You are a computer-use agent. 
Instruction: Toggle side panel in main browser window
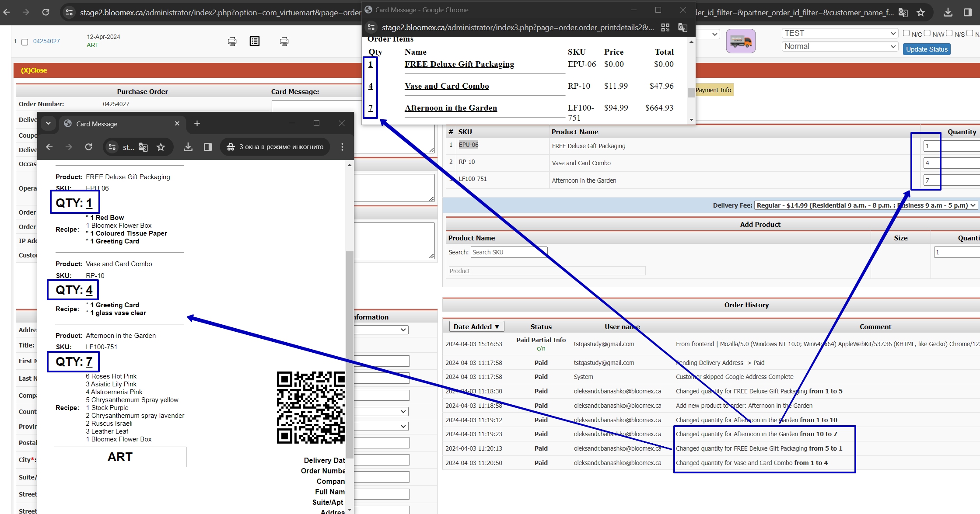point(968,12)
